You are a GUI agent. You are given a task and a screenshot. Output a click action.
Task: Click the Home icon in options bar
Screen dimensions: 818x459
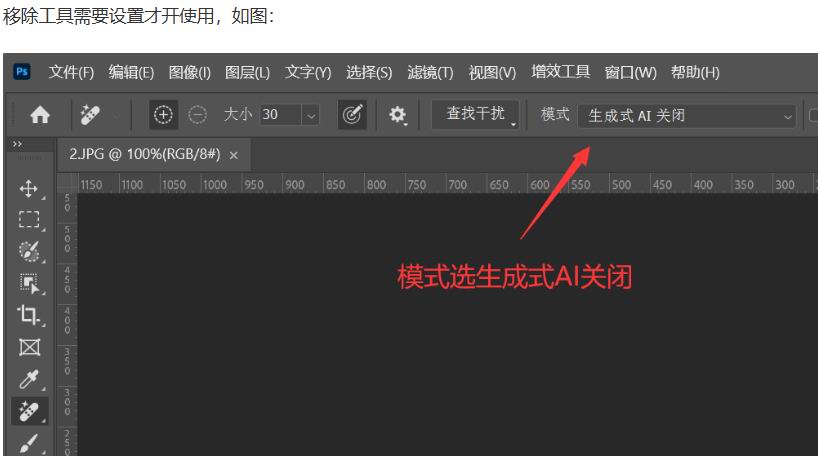point(40,115)
